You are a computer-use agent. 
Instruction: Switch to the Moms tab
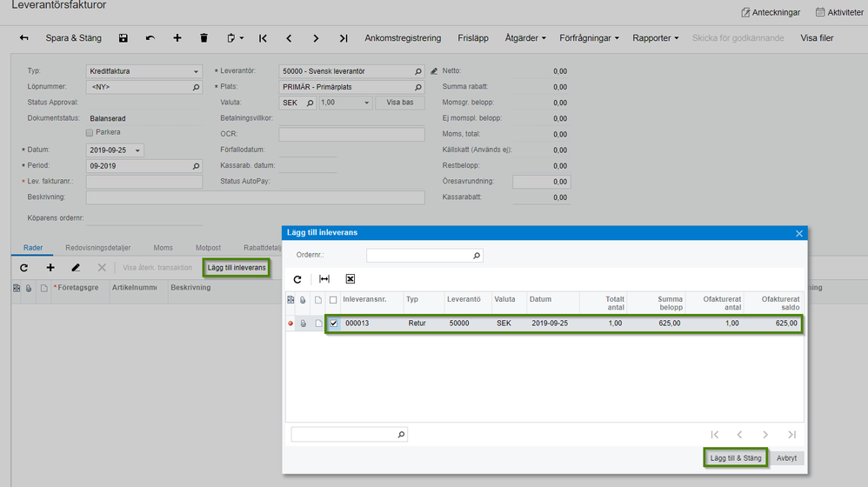[x=163, y=248]
